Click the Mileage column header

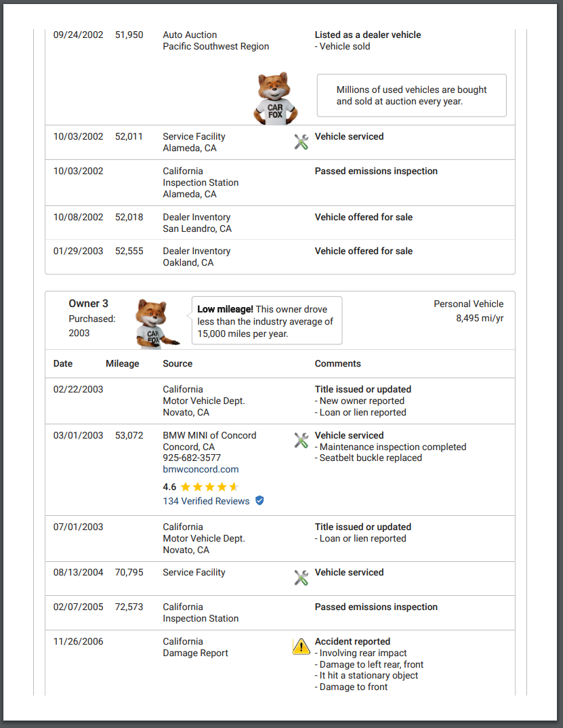point(123,364)
